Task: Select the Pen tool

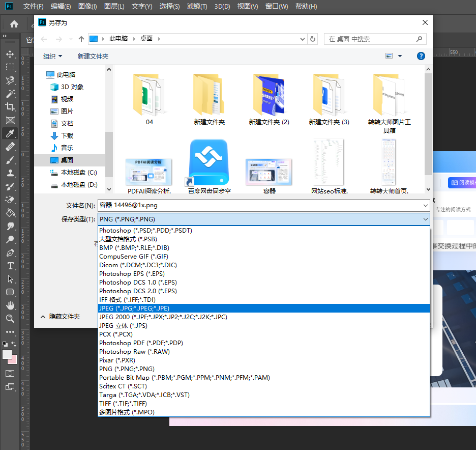Action: 10,252
